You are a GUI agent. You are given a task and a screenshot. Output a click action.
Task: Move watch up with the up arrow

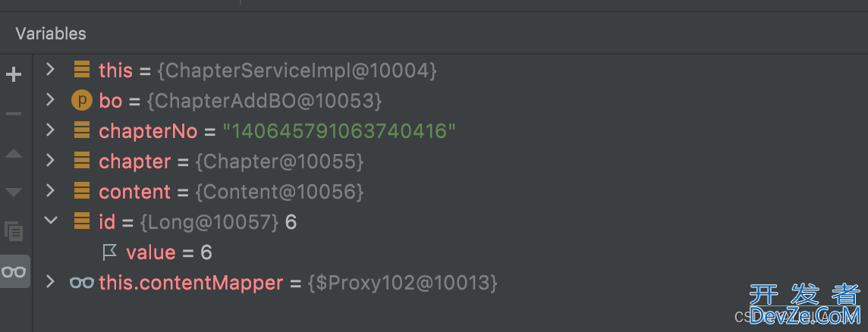click(14, 153)
